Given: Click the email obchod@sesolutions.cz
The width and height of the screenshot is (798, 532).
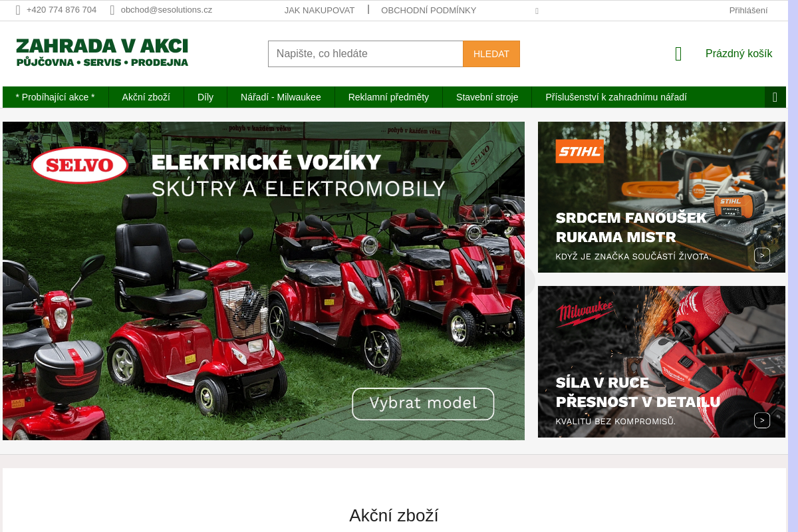Looking at the screenshot, I should click(166, 10).
